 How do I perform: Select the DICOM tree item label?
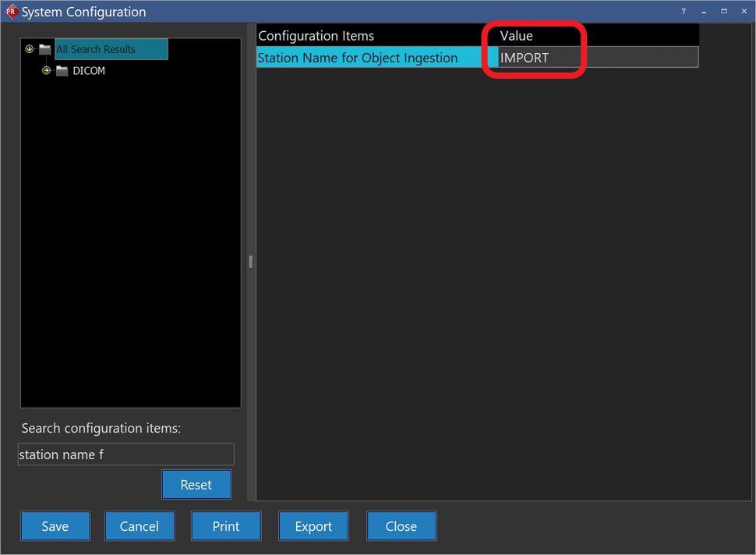click(x=89, y=71)
